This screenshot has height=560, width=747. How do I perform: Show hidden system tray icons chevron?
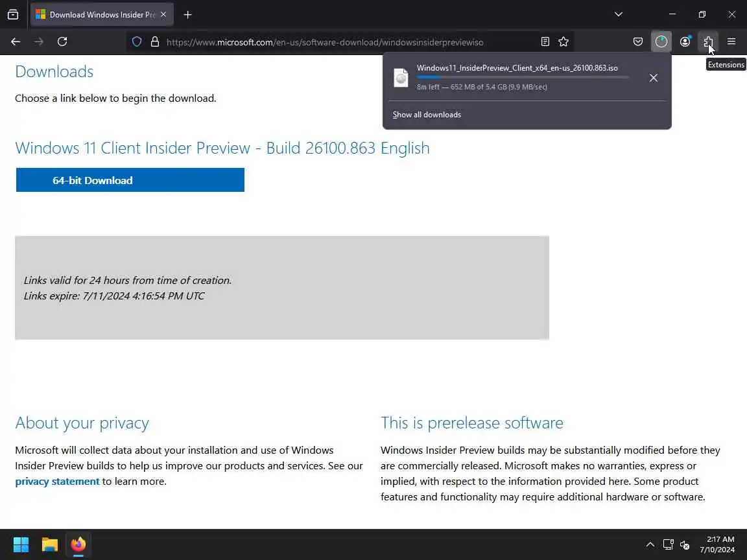pos(650,544)
